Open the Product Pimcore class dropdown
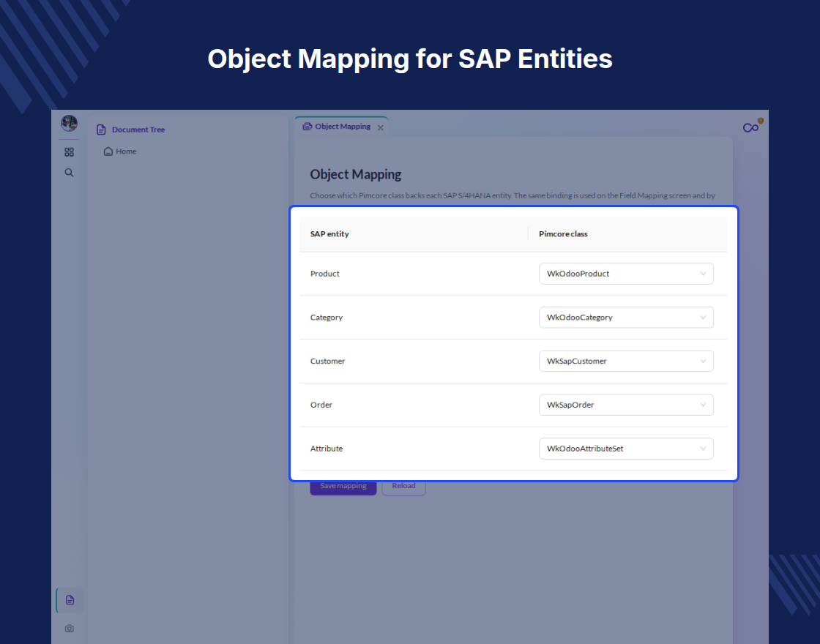The height and width of the screenshot is (644, 820). point(626,274)
